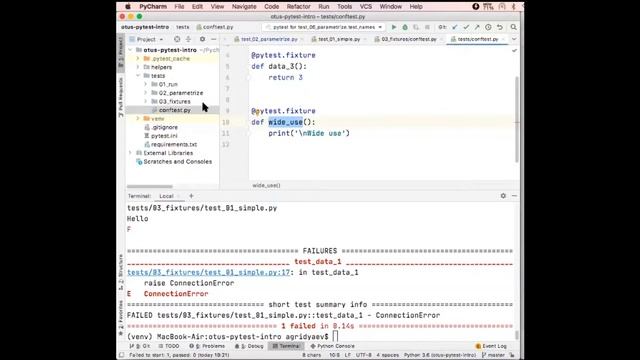The image size is (640, 360).
Task: Show hidden editor tabs chevron
Action: (x=514, y=39)
